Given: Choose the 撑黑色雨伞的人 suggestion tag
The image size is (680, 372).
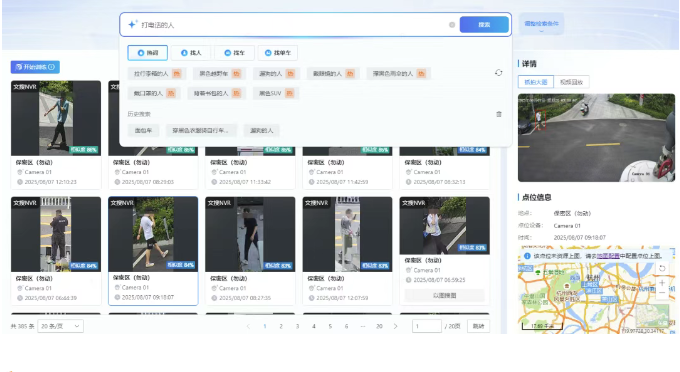Looking at the screenshot, I should 399,74.
